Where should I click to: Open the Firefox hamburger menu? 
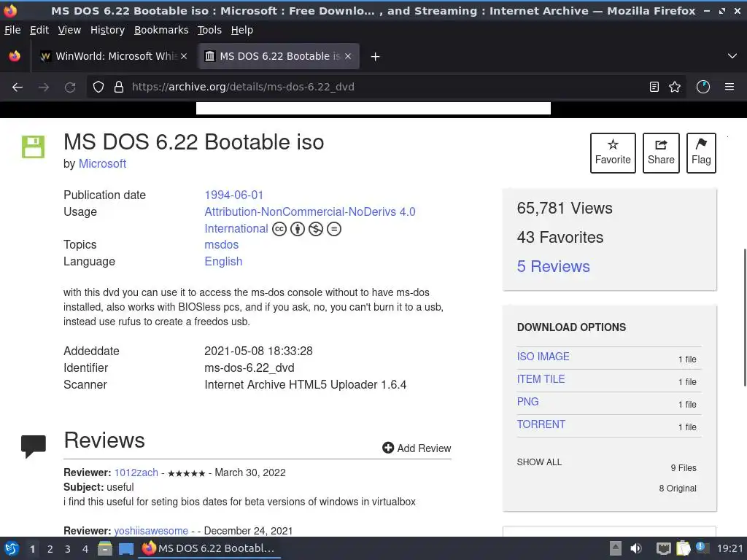pos(729,87)
